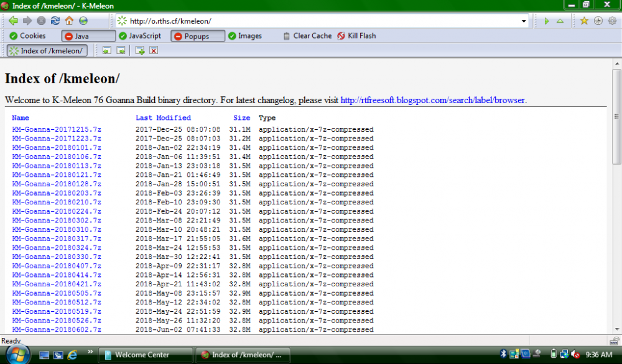This screenshot has height=364, width=622.
Task: Go to the Home page icon
Action: coord(69,20)
